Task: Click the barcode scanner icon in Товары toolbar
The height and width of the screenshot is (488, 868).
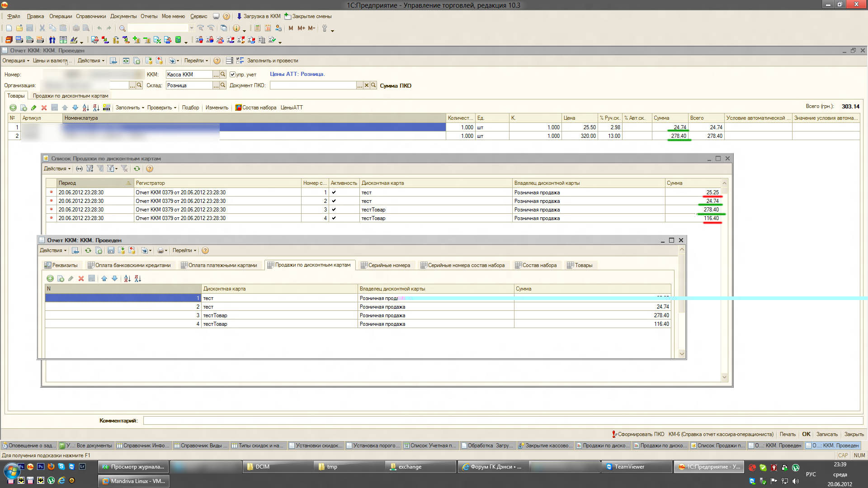Action: point(107,108)
